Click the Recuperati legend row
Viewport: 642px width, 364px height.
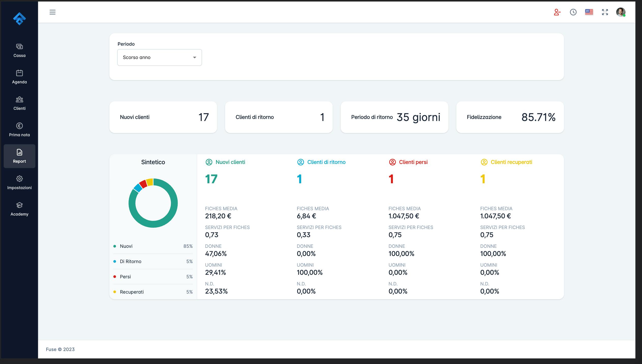tap(153, 292)
